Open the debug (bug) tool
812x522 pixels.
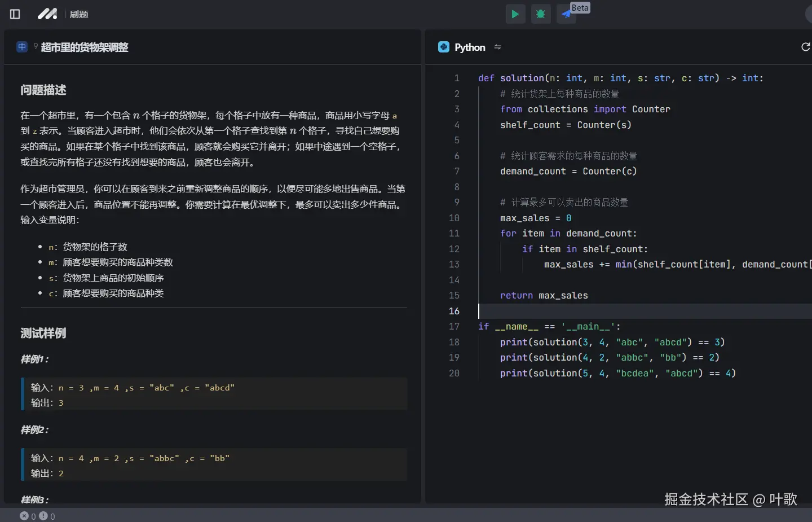541,14
